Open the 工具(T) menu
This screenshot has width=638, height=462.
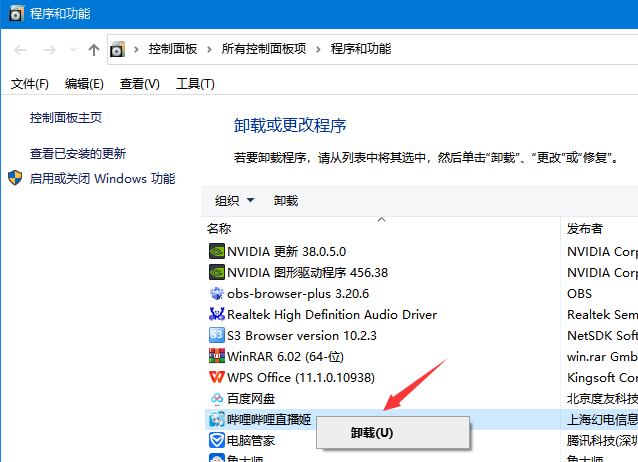(x=195, y=83)
